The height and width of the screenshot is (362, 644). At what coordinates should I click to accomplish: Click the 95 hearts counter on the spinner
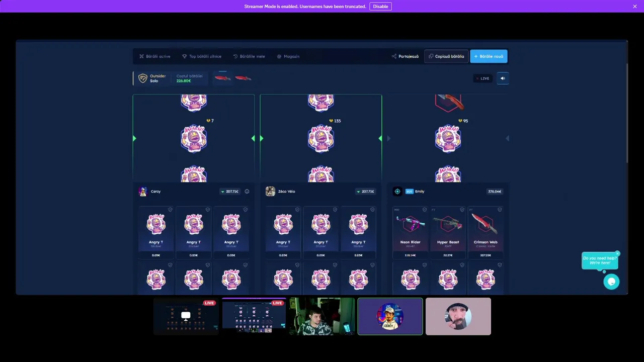pyautogui.click(x=463, y=121)
